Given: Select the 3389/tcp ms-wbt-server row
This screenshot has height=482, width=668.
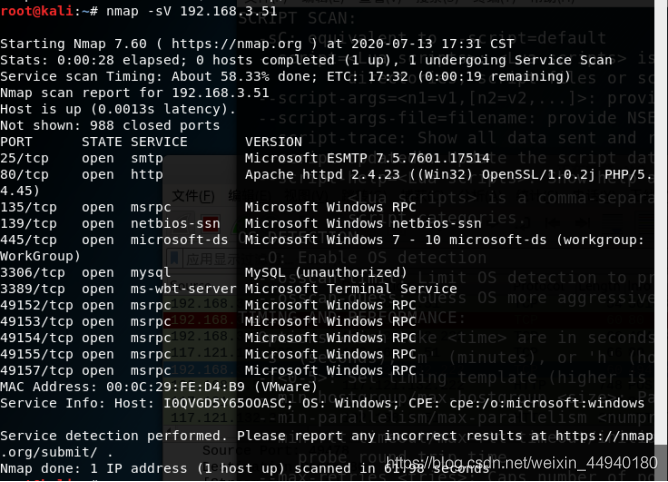Looking at the screenshot, I should (228, 289).
